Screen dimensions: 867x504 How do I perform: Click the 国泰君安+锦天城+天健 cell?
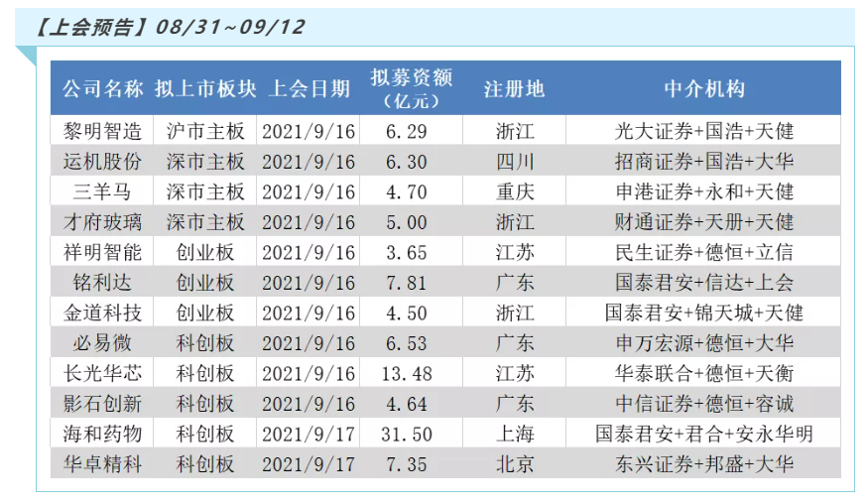click(x=704, y=314)
